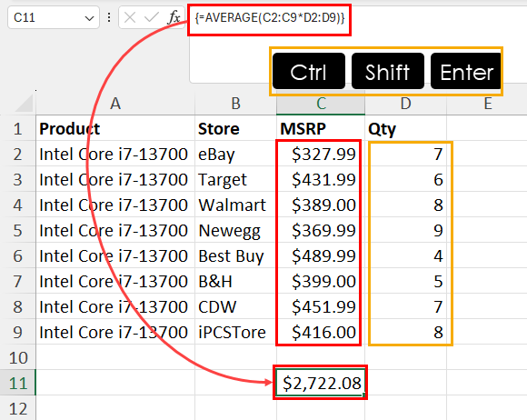Select column D header

click(x=405, y=104)
